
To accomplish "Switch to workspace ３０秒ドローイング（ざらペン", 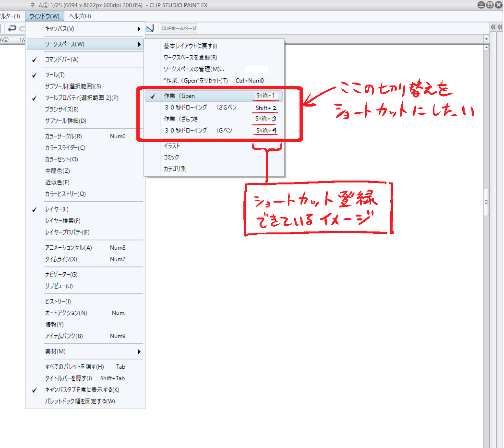I will pos(214,108).
